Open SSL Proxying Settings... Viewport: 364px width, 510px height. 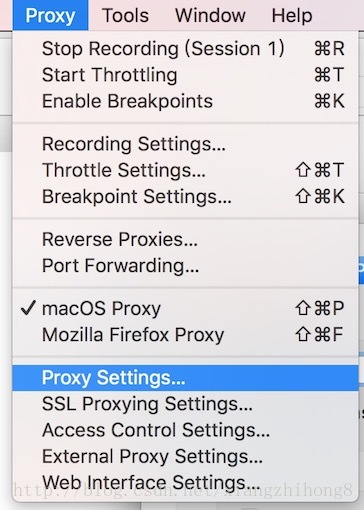[x=185, y=404]
